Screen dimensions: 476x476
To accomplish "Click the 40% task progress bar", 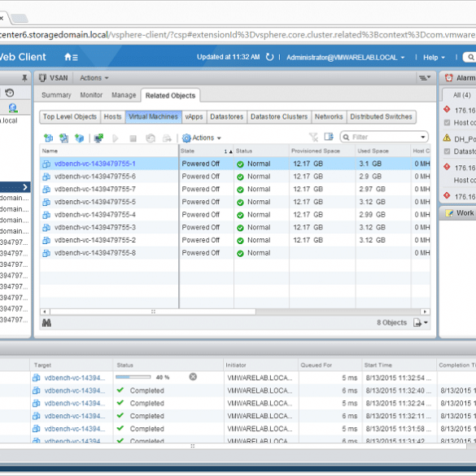I will (133, 377).
